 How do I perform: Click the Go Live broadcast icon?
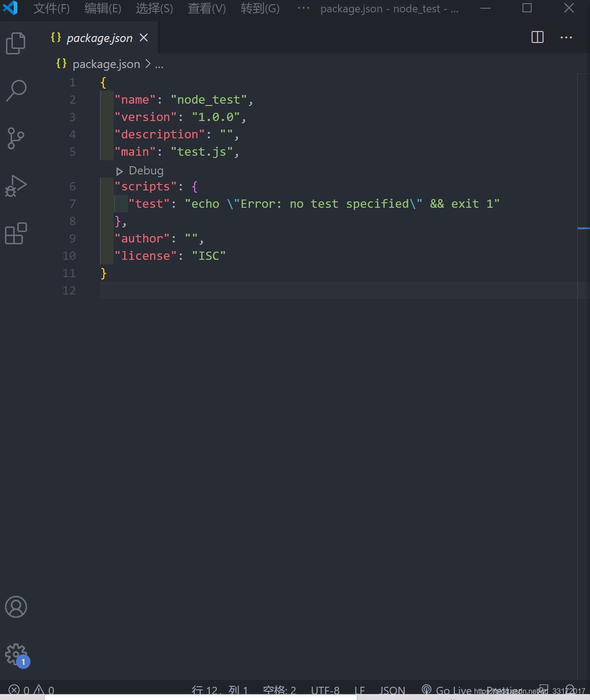coord(426,689)
